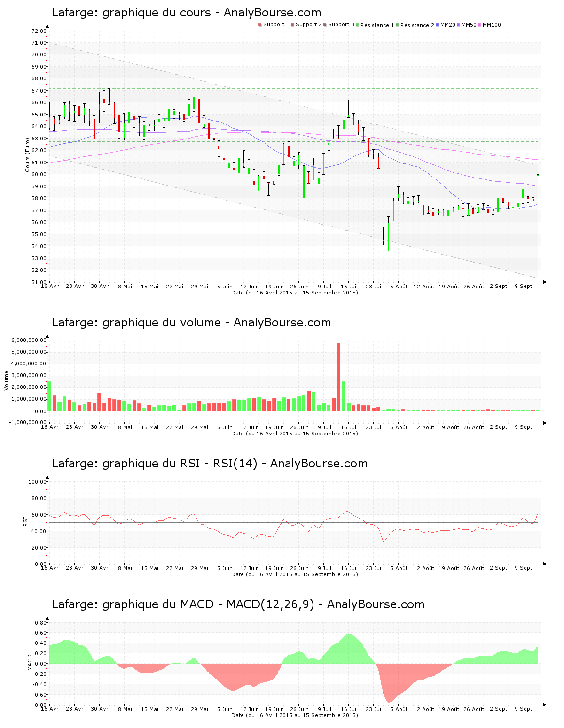Screen dimensions: 564x728
Task: Click '2 Sept' on the volume chart date axis
Action: tap(499, 427)
